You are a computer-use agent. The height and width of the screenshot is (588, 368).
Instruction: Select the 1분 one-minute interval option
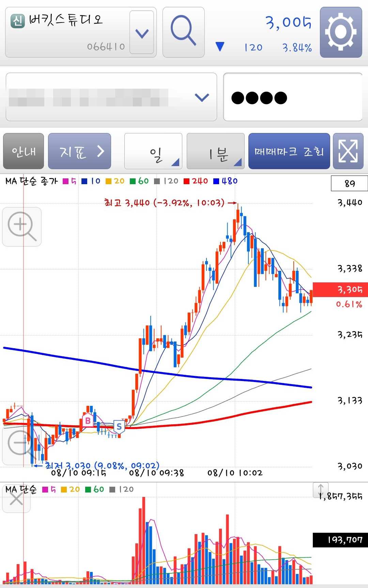215,151
